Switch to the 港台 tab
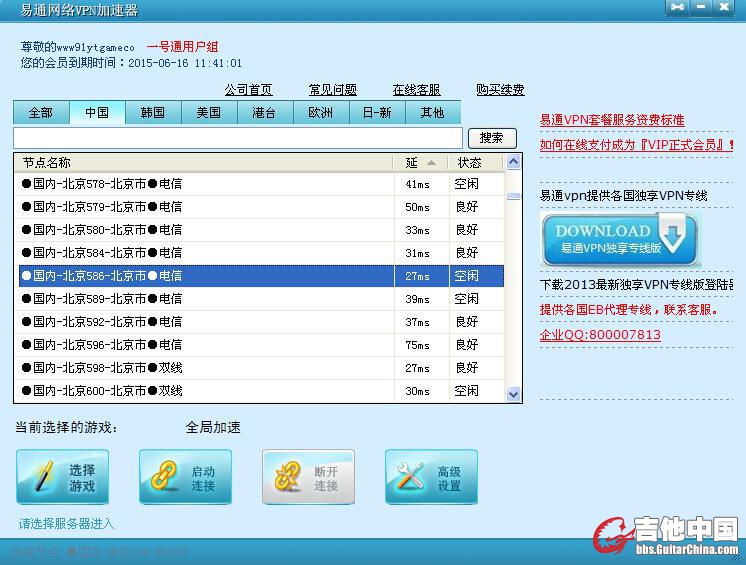Image resolution: width=746 pixels, height=565 pixels. (265, 113)
